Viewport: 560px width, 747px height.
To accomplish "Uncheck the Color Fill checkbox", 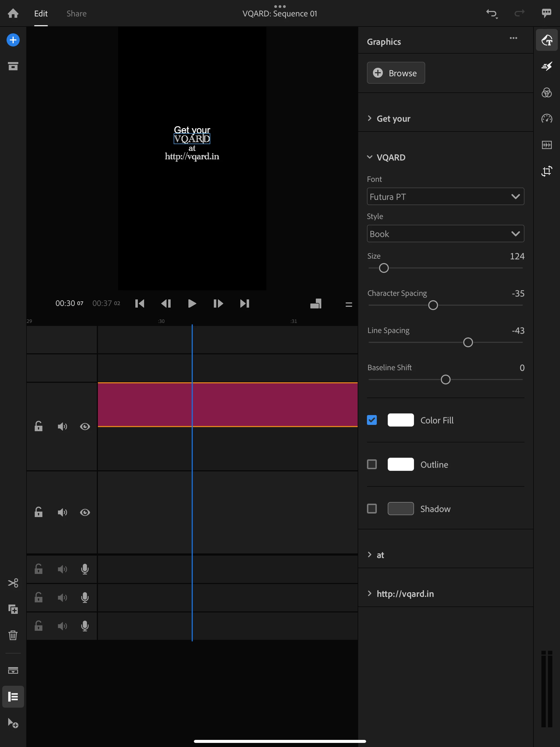I will (x=372, y=420).
